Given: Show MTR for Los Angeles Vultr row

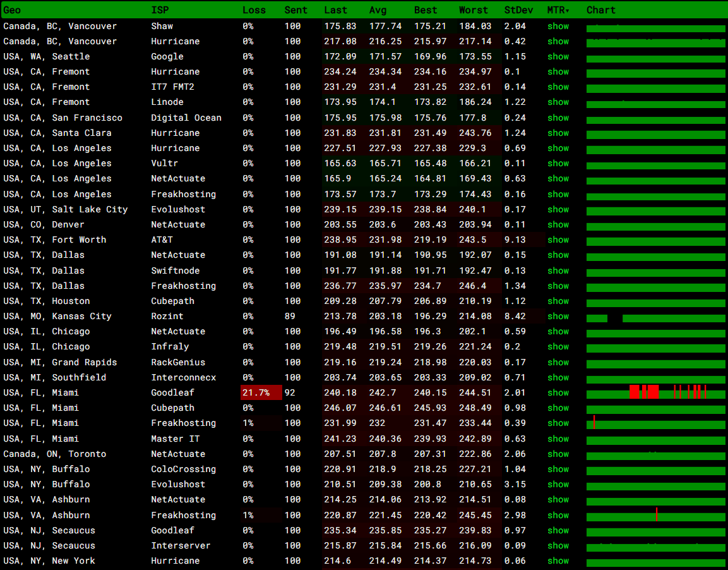Looking at the screenshot, I should 558,164.
